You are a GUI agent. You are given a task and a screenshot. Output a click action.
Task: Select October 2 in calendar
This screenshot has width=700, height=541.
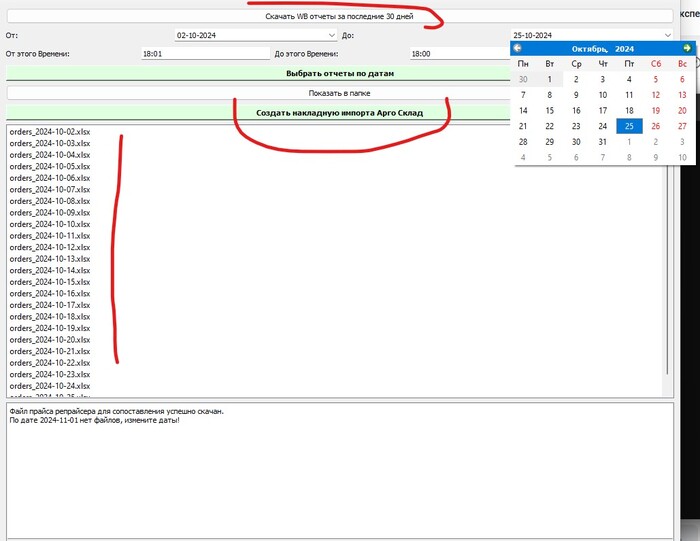click(576, 79)
